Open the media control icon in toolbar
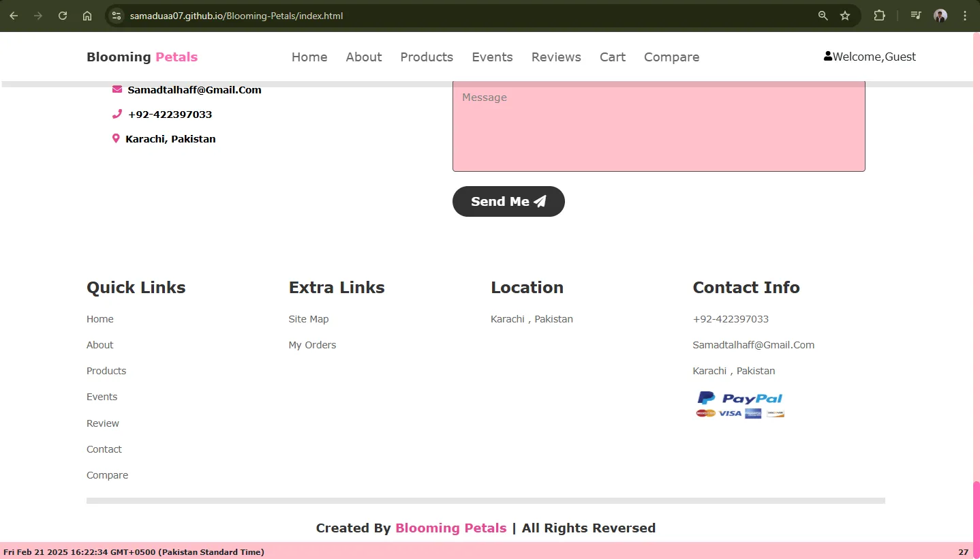Viewport: 980px width, 559px height. [916, 16]
